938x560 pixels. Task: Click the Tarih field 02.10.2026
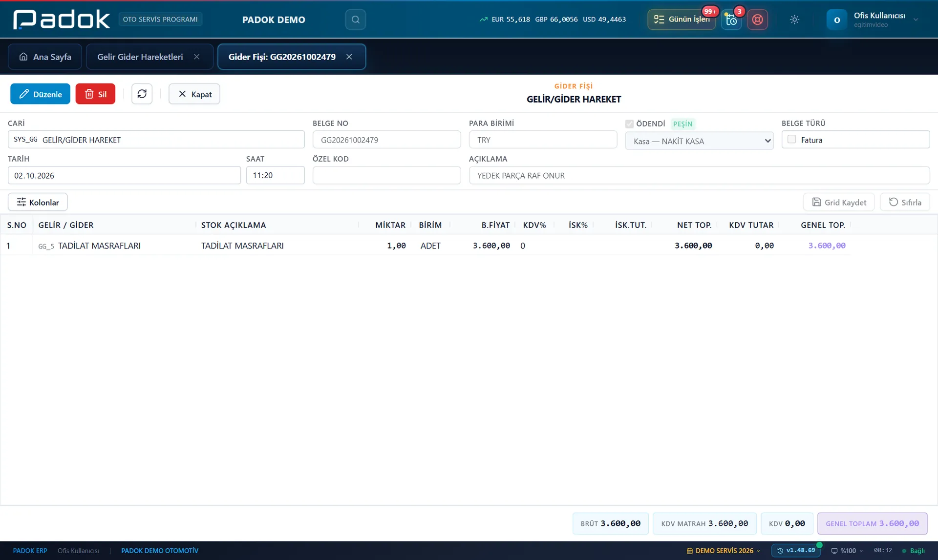(x=124, y=175)
